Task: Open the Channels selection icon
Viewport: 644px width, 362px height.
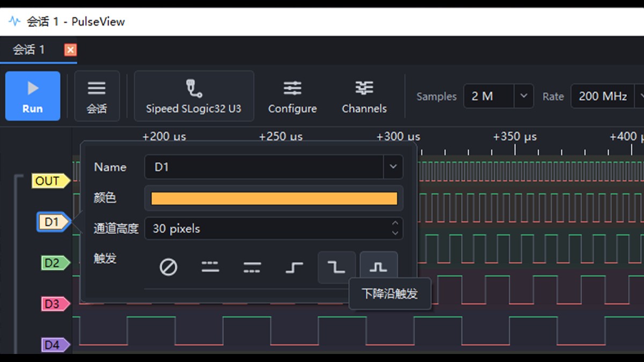Action: [364, 96]
